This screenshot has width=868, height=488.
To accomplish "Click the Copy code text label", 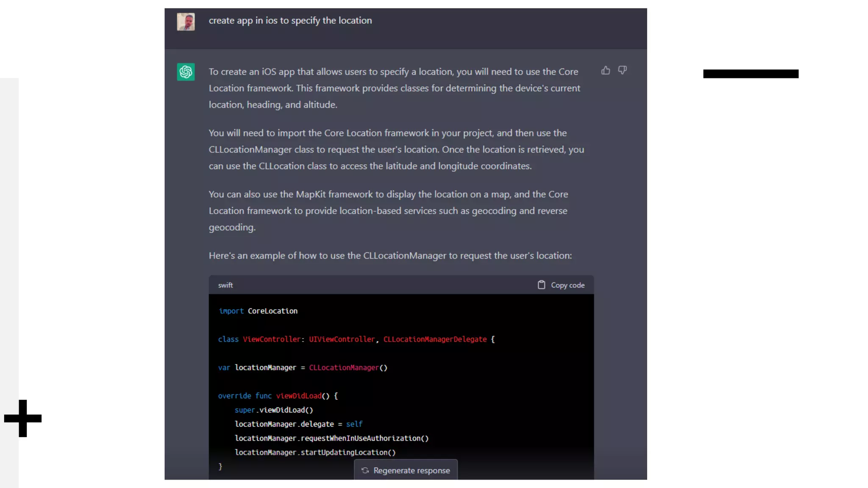I will (568, 285).
